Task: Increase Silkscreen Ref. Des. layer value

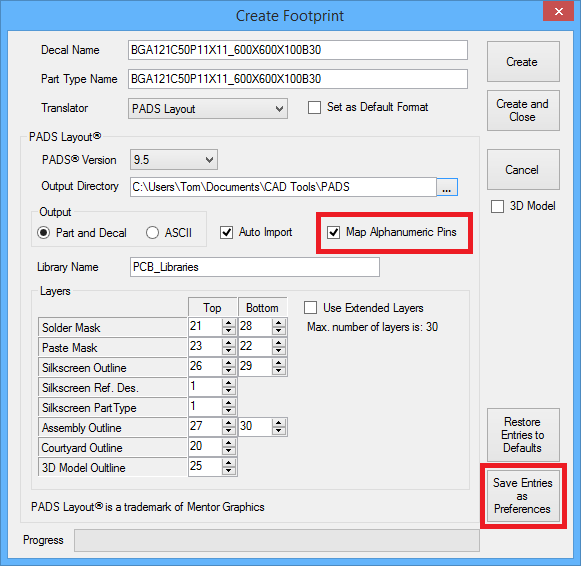Action: [x=229, y=383]
